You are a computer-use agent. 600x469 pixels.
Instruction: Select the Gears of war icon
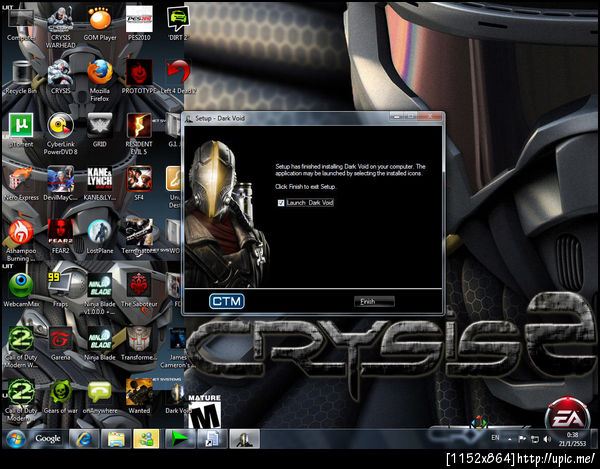pyautogui.click(x=60, y=396)
